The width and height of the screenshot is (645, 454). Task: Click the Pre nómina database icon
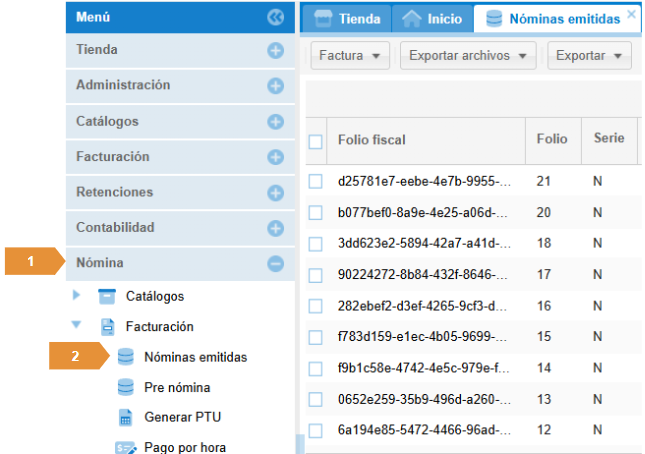pos(125,387)
